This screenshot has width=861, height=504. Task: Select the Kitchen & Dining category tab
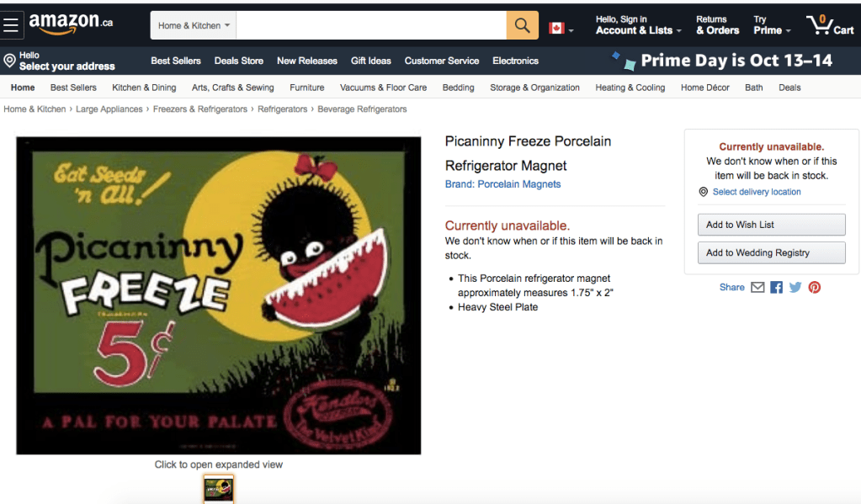click(144, 88)
